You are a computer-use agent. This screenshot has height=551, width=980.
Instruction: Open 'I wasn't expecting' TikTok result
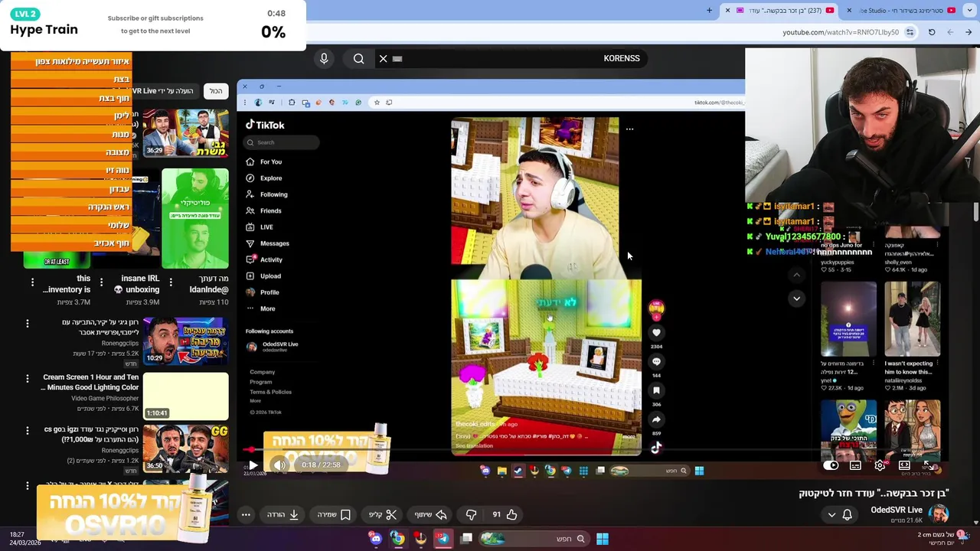click(x=912, y=319)
